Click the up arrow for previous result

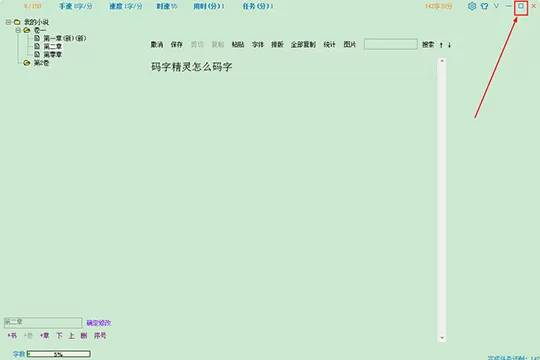click(441, 45)
